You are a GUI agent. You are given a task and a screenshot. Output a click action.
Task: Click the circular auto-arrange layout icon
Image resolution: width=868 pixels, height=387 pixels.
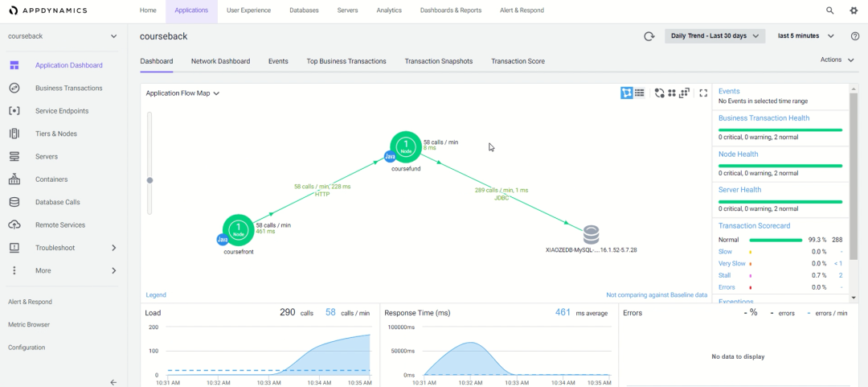point(659,93)
